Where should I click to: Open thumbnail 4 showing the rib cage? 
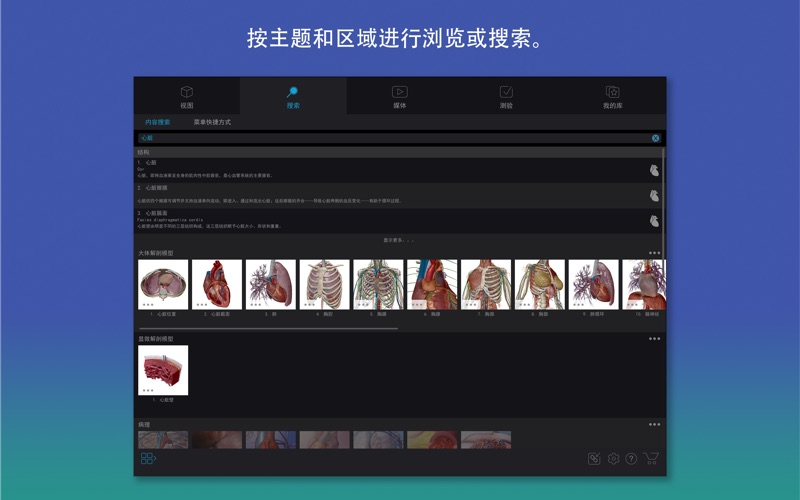[324, 284]
